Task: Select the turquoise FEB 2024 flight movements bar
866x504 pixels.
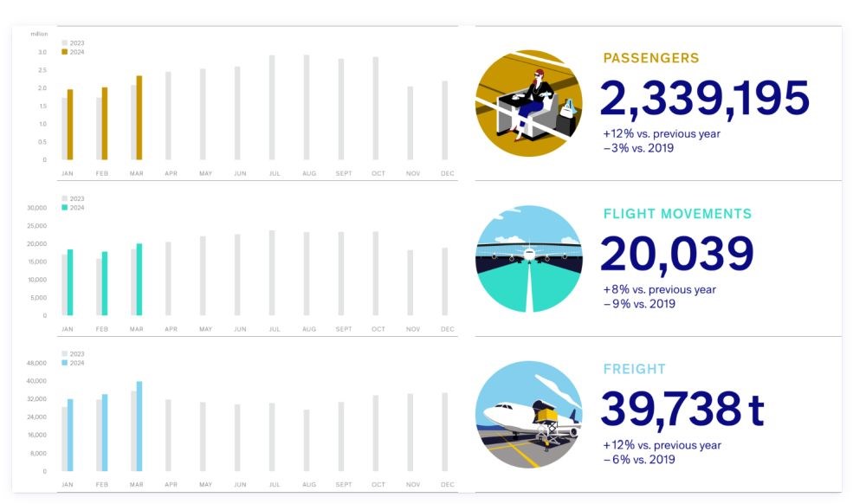Action: tap(105, 283)
